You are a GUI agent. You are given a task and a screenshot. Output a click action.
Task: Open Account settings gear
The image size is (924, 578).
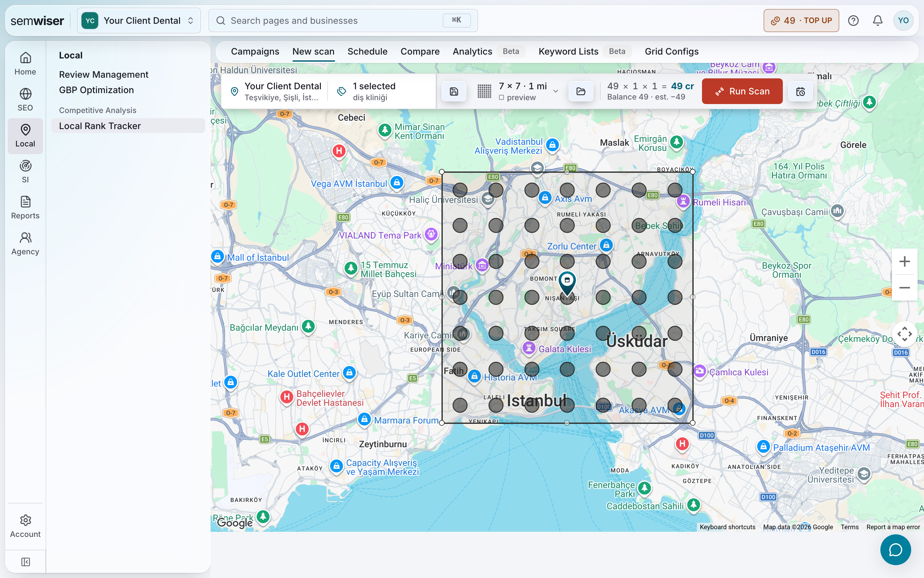click(25, 526)
